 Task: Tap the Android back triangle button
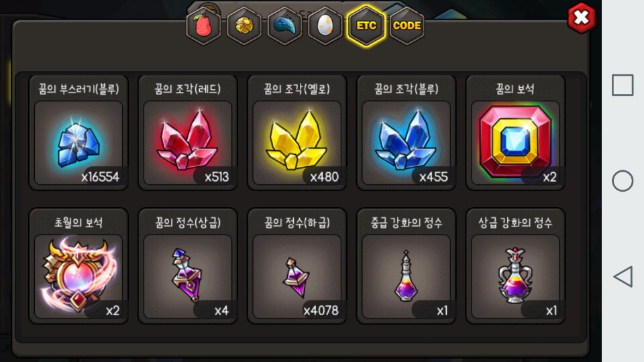point(623,277)
